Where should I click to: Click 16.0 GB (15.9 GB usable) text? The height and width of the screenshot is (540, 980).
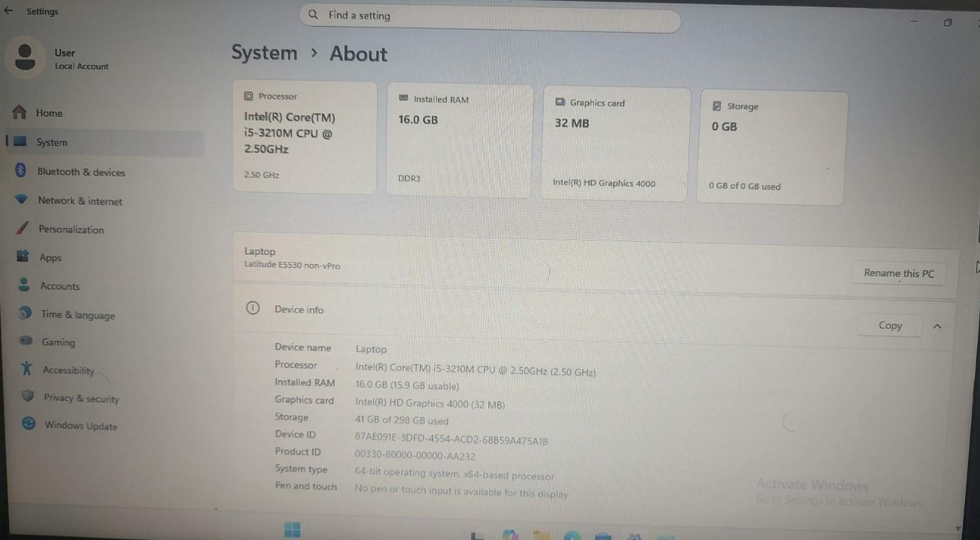407,385
